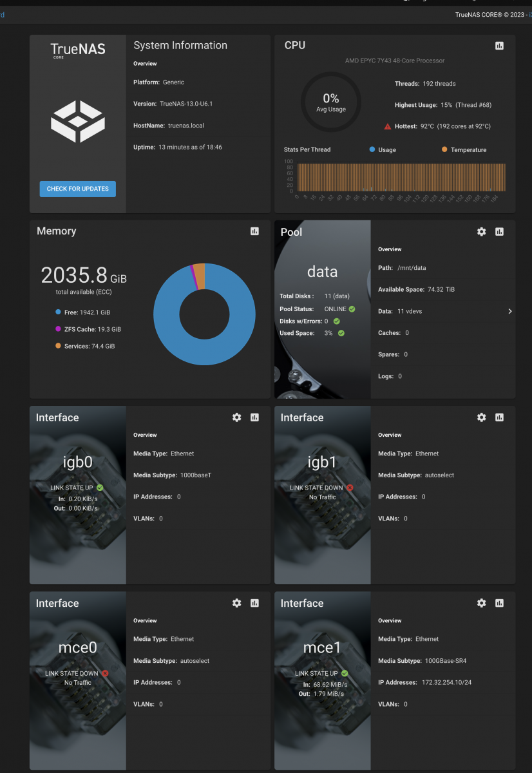Click the igb0 interface name title
Image resolution: width=532 pixels, height=773 pixels.
point(78,462)
